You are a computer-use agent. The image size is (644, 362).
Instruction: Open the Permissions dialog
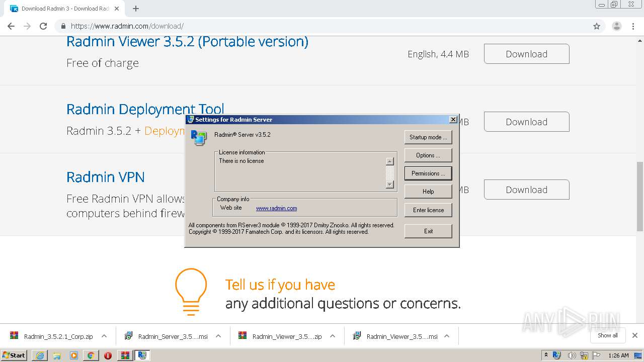(428, 173)
